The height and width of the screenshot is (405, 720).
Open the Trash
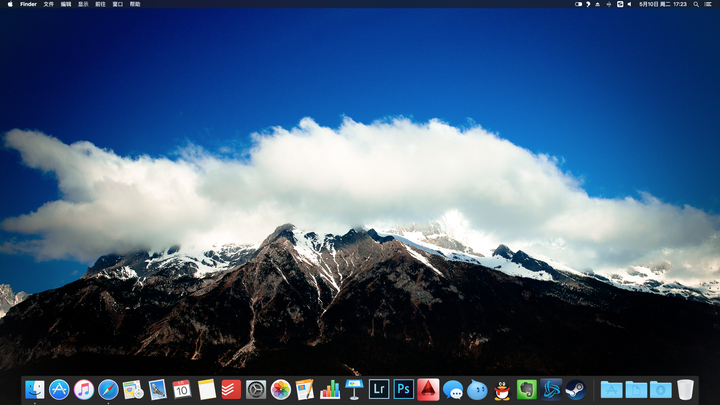coord(685,390)
